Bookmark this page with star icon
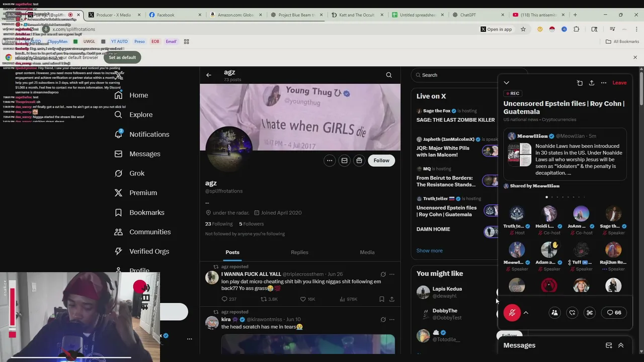The width and height of the screenshot is (644, 362). tap(523, 29)
